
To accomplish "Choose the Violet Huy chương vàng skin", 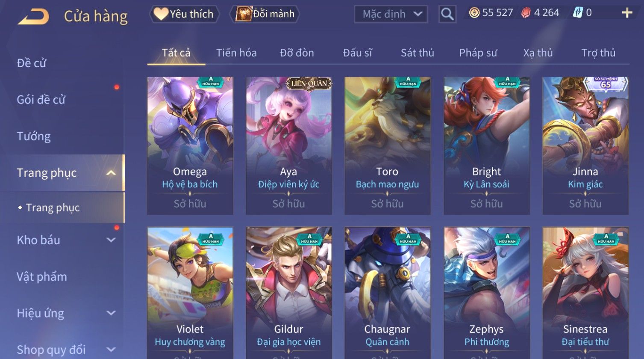I will [x=190, y=293].
